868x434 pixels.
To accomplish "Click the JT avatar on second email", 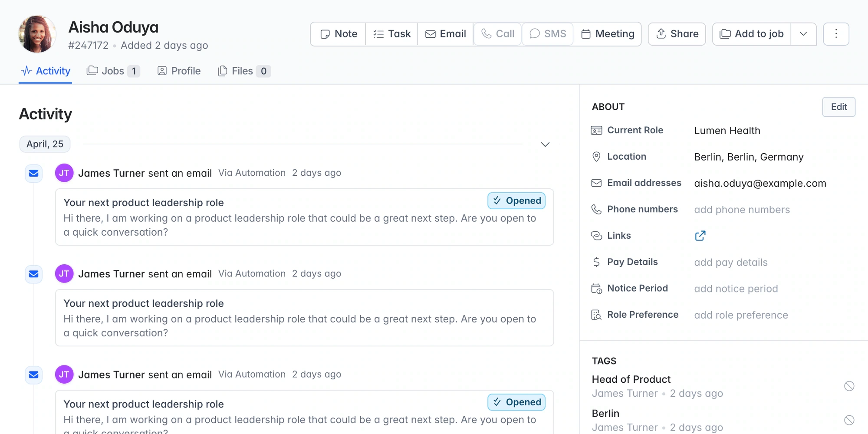I will (64, 274).
